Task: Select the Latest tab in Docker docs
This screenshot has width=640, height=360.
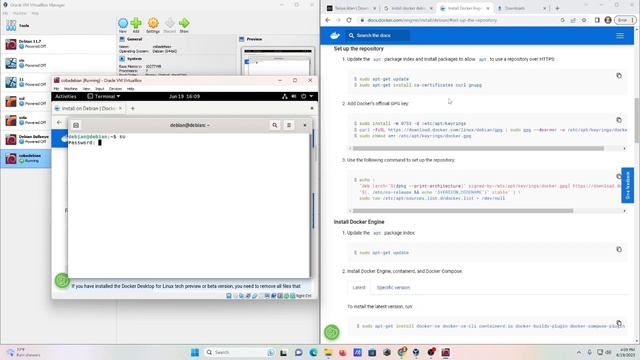Action: pos(359,287)
